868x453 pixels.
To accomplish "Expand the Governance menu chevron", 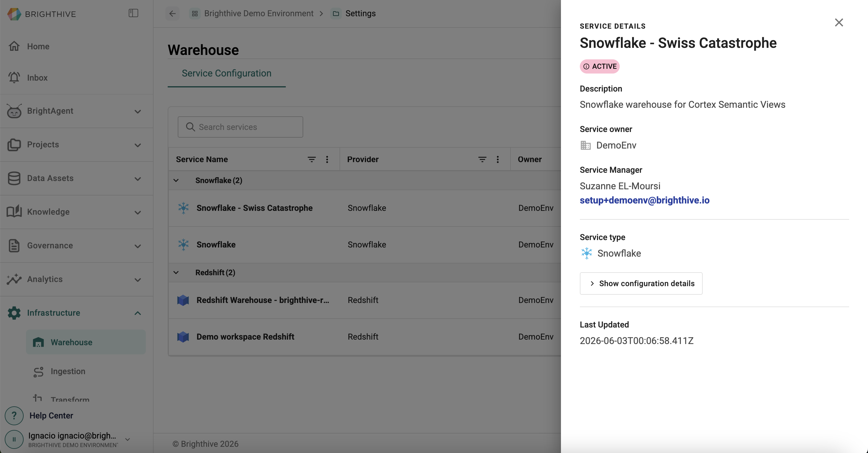I will (x=138, y=246).
